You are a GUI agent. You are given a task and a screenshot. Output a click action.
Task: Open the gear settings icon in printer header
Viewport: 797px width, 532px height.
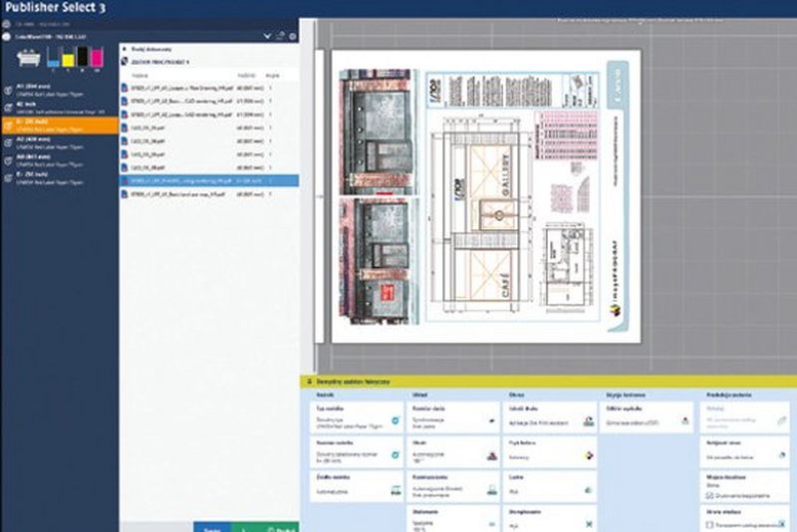(x=293, y=37)
